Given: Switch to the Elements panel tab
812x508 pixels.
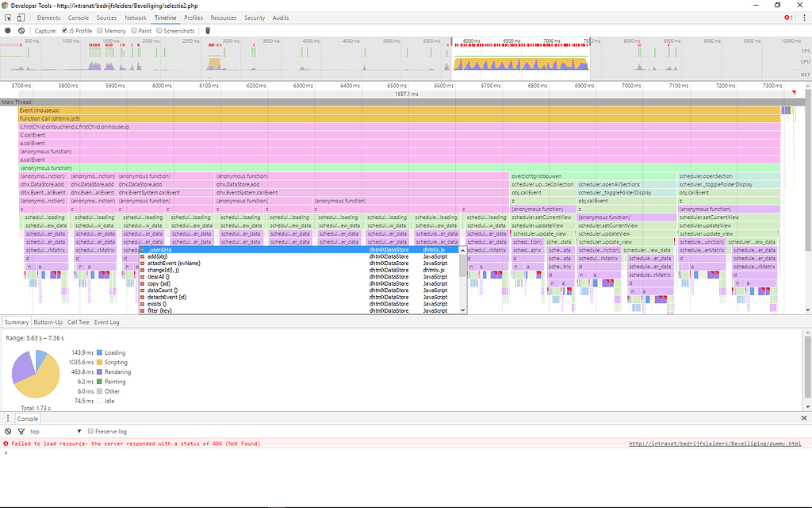Looking at the screenshot, I should pyautogui.click(x=48, y=17).
